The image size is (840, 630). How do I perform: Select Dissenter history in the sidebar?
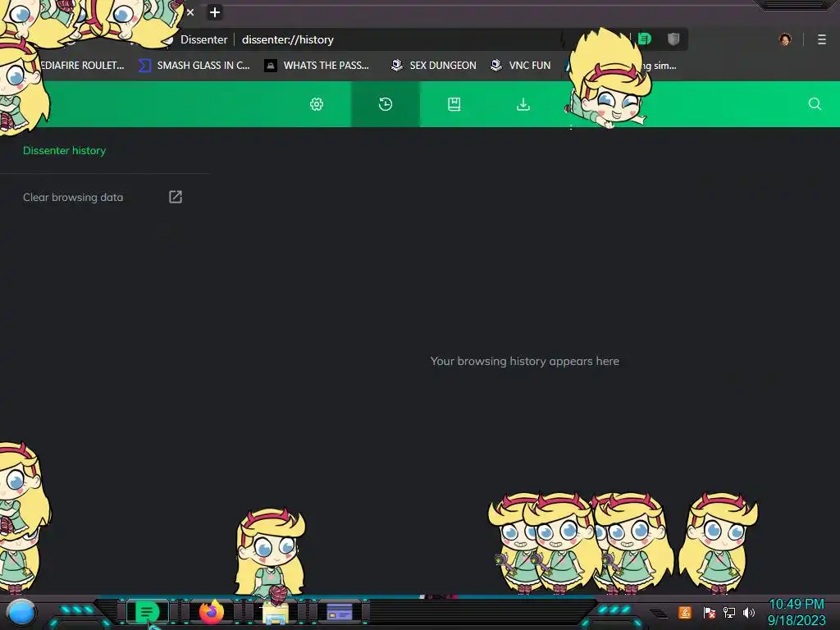click(x=64, y=151)
